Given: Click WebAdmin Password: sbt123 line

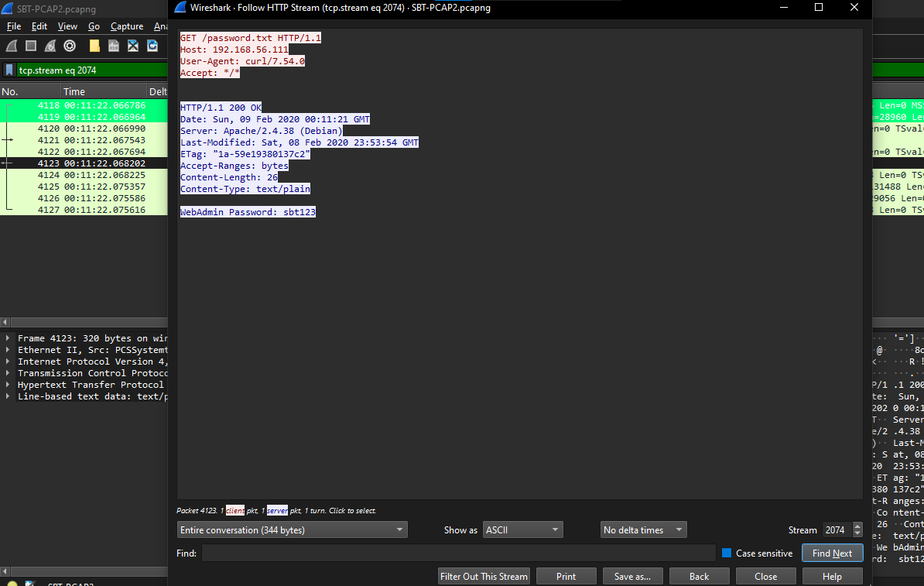Looking at the screenshot, I should click(248, 212).
